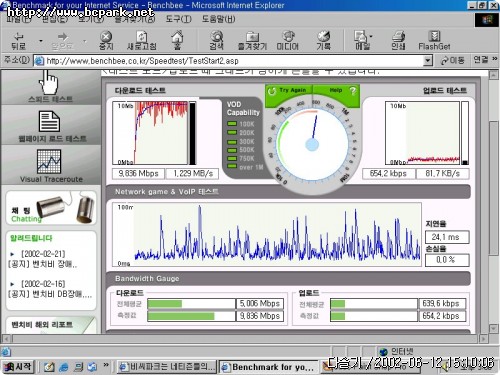Go to home page via house icon
The width and height of the screenshot is (500, 375).
pos(177,40)
